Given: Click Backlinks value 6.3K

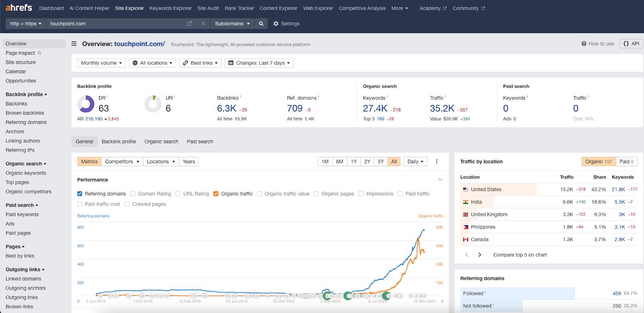Looking at the screenshot, I should (227, 109).
